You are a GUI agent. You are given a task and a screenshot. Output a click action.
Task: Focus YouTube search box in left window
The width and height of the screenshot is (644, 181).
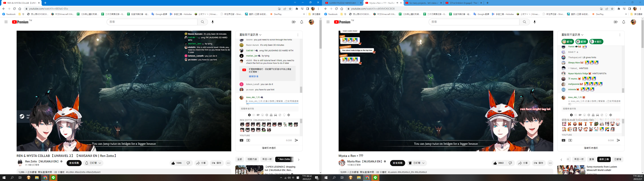[x=152, y=22]
